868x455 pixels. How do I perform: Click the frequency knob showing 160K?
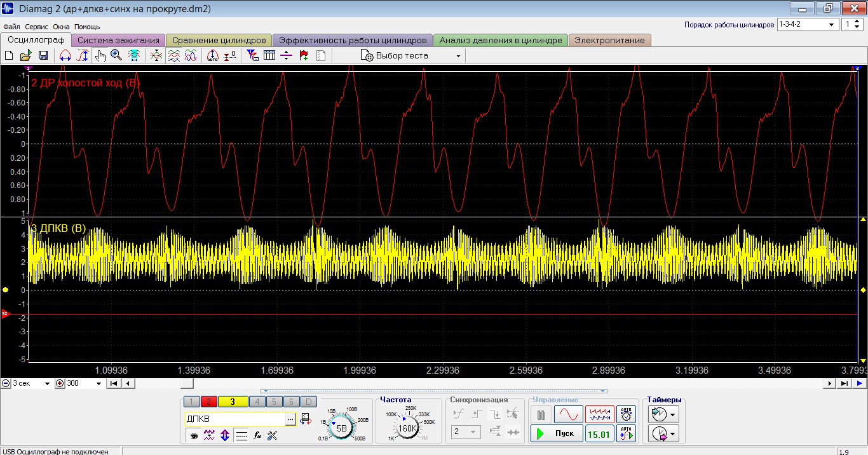pos(407,428)
